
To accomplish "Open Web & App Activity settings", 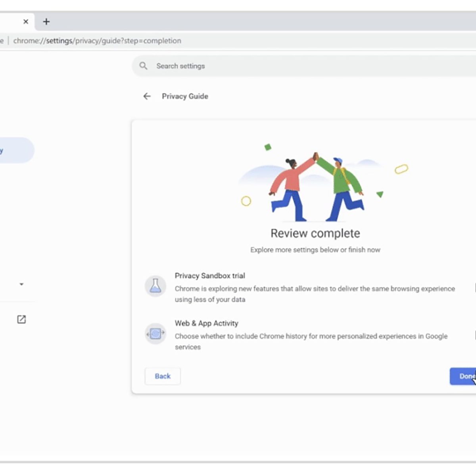I will point(206,323).
